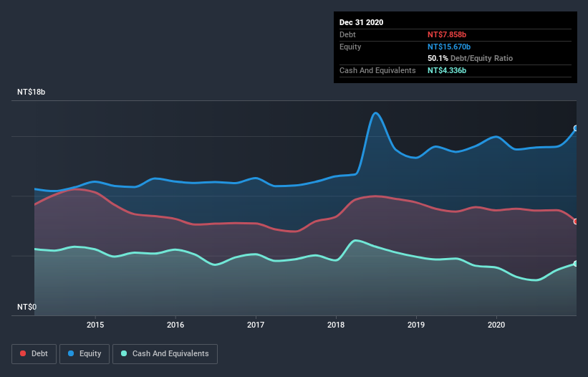Click the mid-2018 equity peak on chart
This screenshot has height=377, width=588.
point(376,113)
